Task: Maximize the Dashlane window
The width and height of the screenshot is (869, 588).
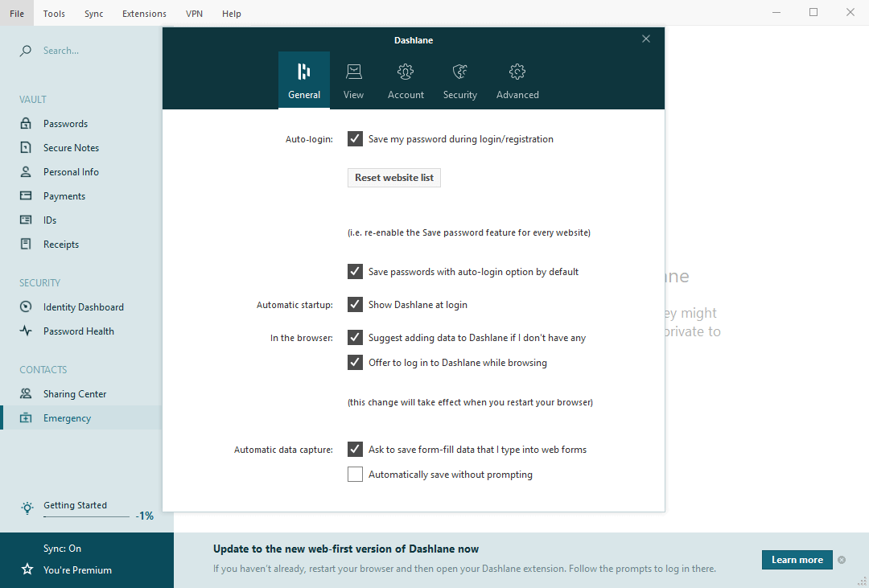Action: point(813,12)
